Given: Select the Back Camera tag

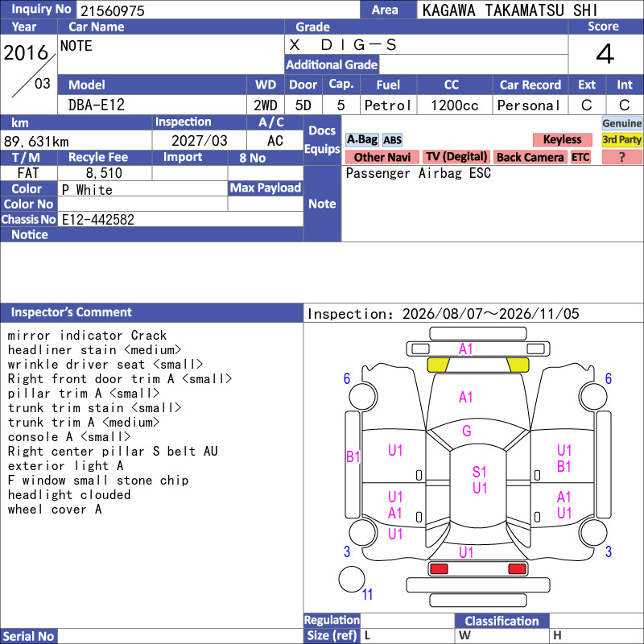Looking at the screenshot, I should [x=530, y=157].
